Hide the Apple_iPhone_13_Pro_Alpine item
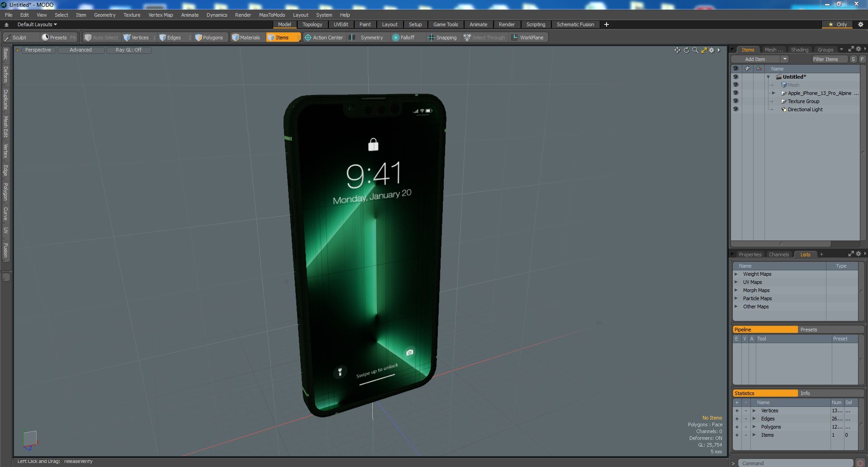Viewport: 868px width, 467px height. tap(735, 93)
